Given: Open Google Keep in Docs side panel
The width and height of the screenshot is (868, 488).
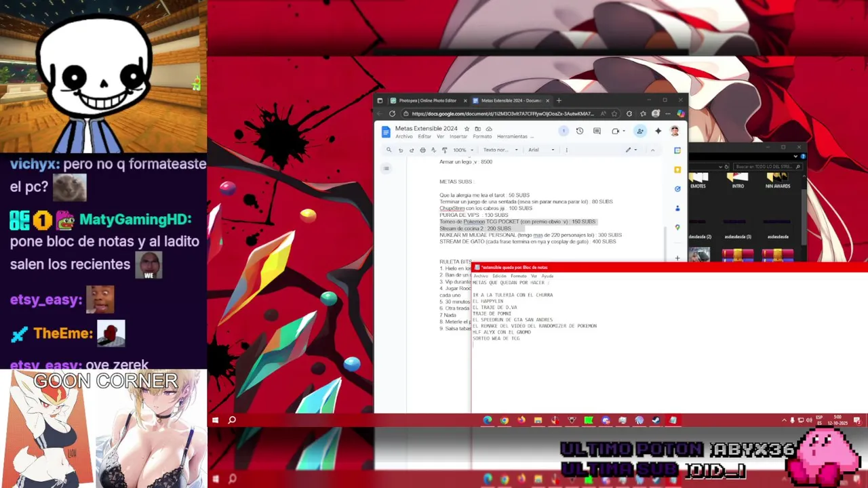Looking at the screenshot, I should (677, 169).
